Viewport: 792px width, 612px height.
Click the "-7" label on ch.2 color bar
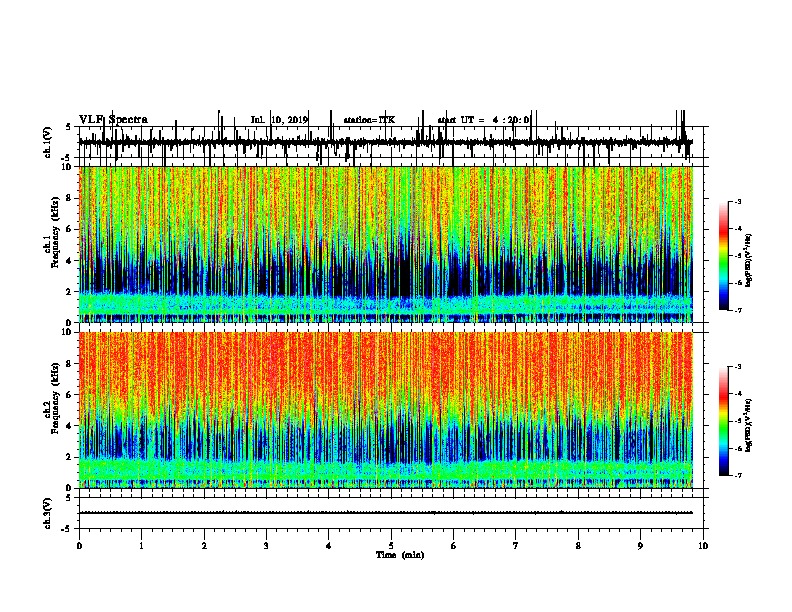tap(737, 475)
